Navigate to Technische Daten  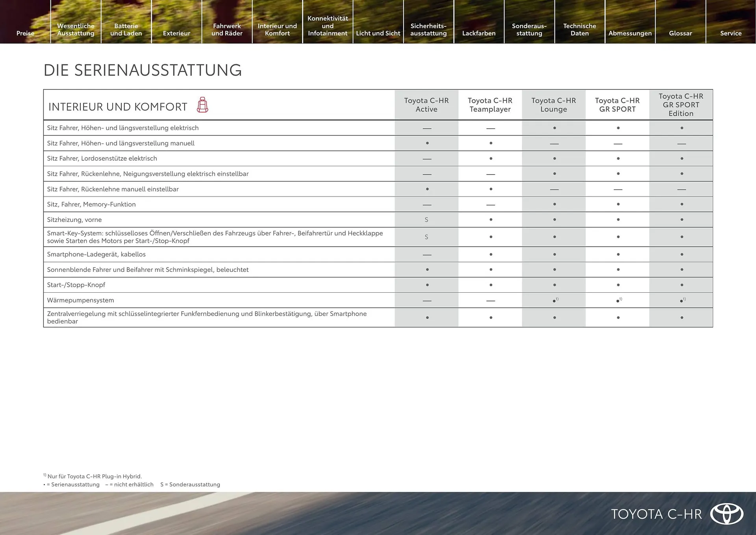[x=580, y=30]
